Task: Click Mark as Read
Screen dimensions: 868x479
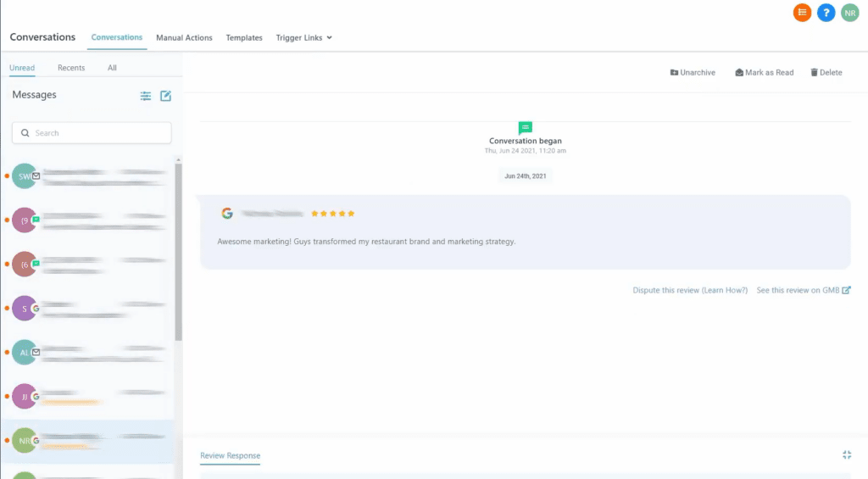Action: (764, 73)
